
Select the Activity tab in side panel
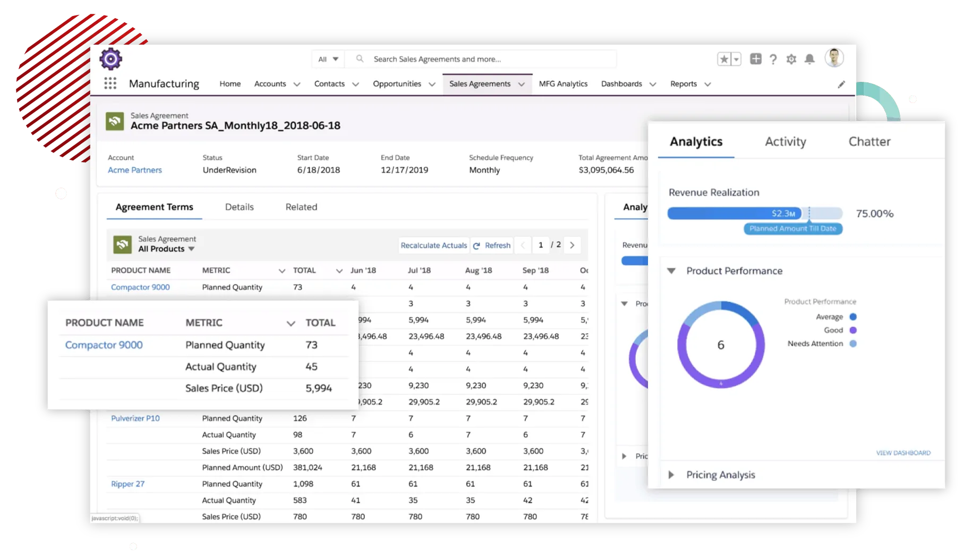click(785, 142)
